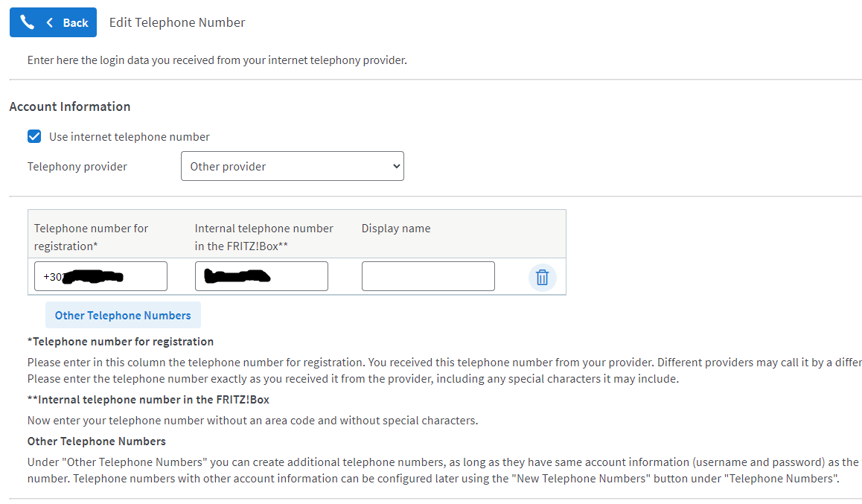Viewport: 862px width, 504px height.
Task: Click the Telephony provider field label
Action: tap(77, 167)
